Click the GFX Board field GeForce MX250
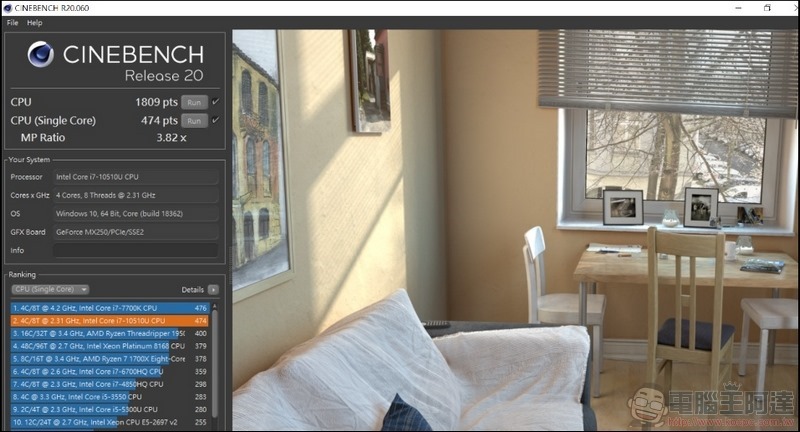Image resolution: width=800 pixels, height=432 pixels. pyautogui.click(x=136, y=232)
